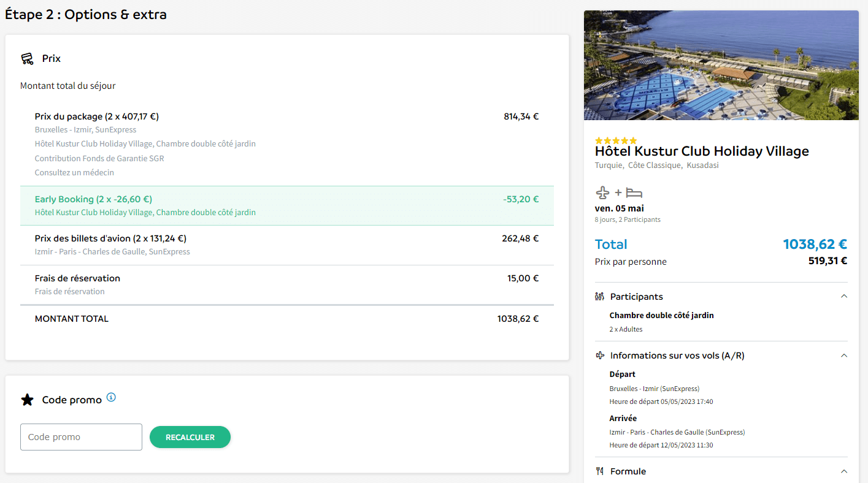
Task: Click the five-star hotel rating
Action: pos(616,140)
